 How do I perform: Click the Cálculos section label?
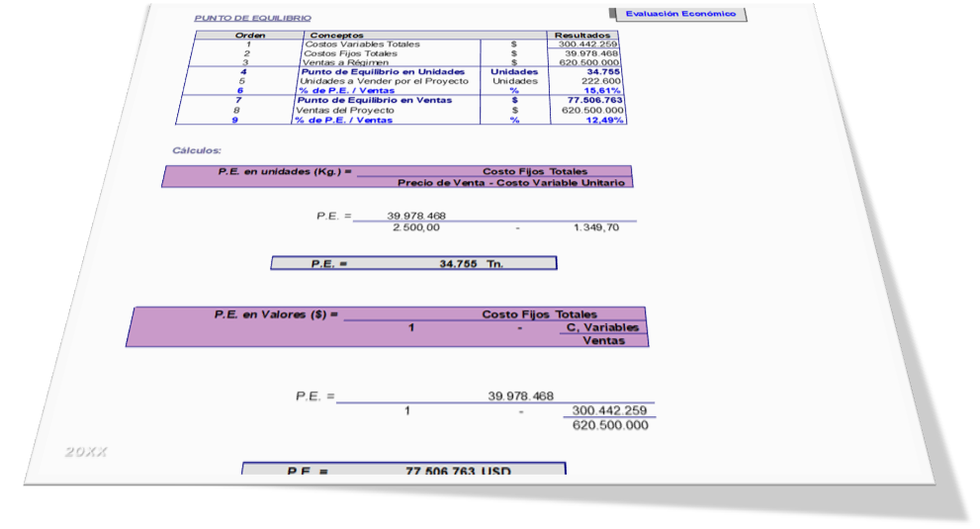(x=197, y=150)
